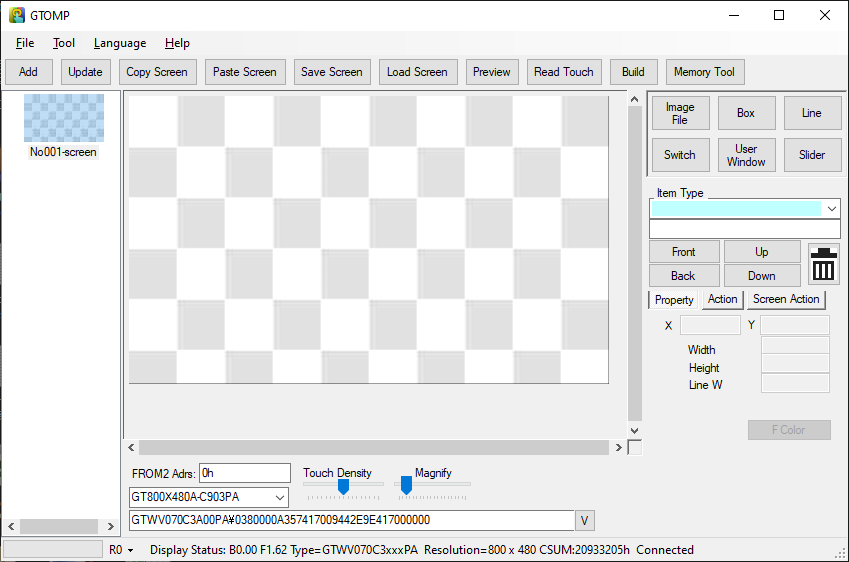Click the Build toolbar button

(633, 72)
